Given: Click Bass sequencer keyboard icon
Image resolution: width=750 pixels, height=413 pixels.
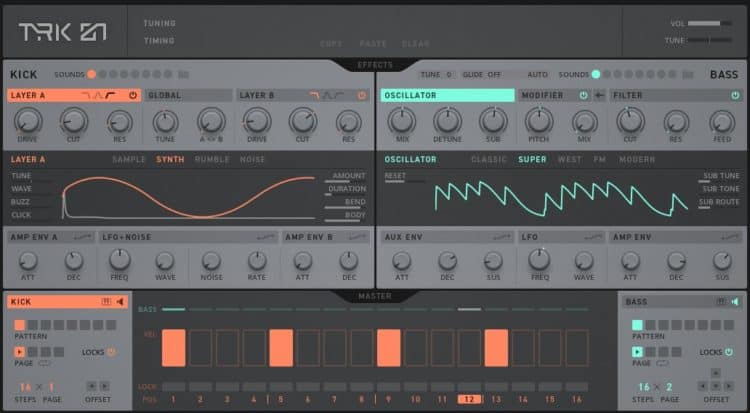Looking at the screenshot, I should coord(721,301).
